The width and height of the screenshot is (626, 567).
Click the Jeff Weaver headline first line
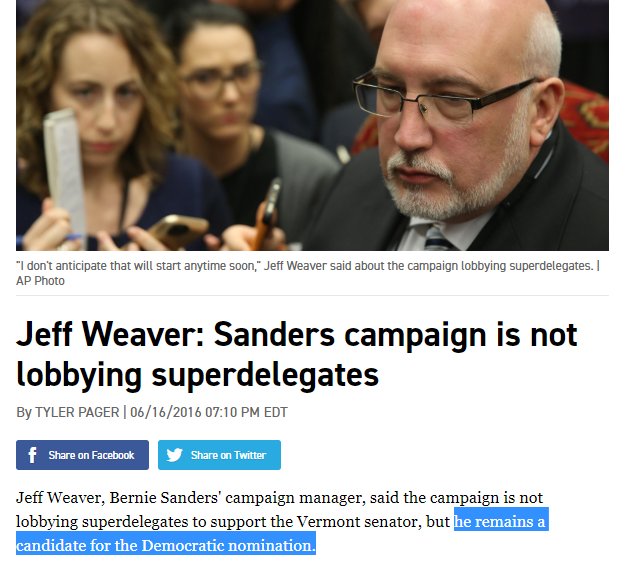[x=296, y=334]
